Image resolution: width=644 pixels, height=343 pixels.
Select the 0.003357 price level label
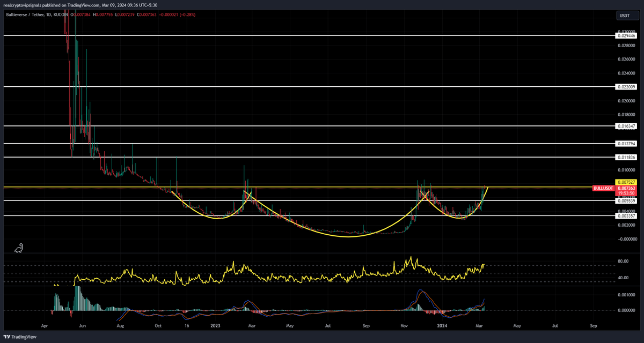pyautogui.click(x=626, y=215)
